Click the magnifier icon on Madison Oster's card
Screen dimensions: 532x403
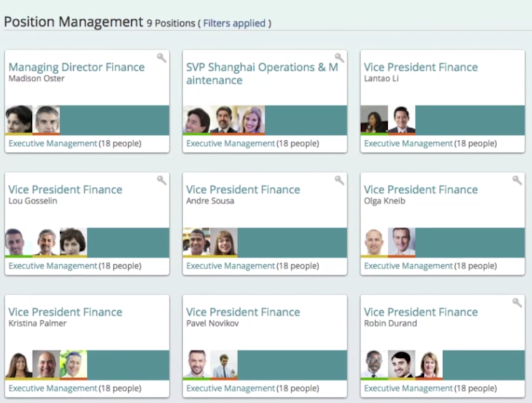(162, 58)
